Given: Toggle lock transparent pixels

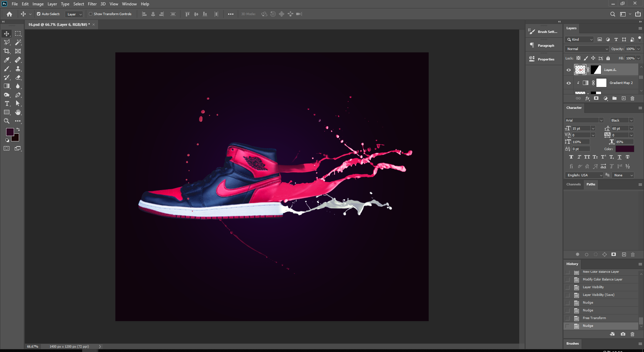Looking at the screenshot, I should point(578,58).
